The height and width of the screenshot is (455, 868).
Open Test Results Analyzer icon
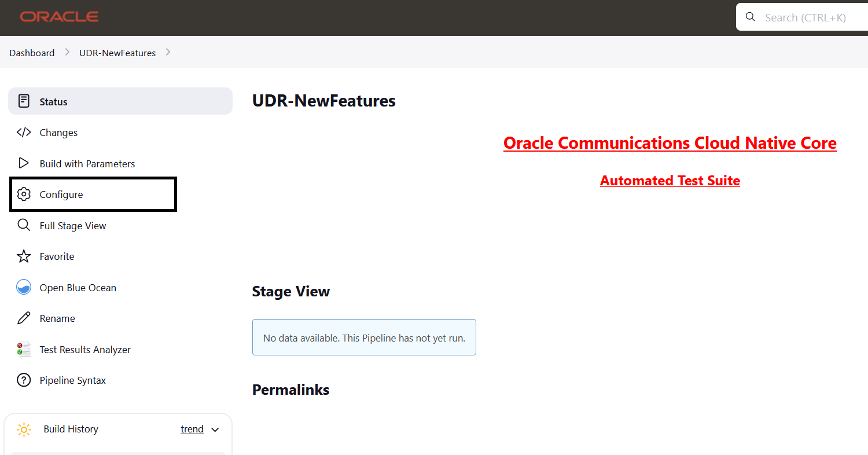click(23, 349)
